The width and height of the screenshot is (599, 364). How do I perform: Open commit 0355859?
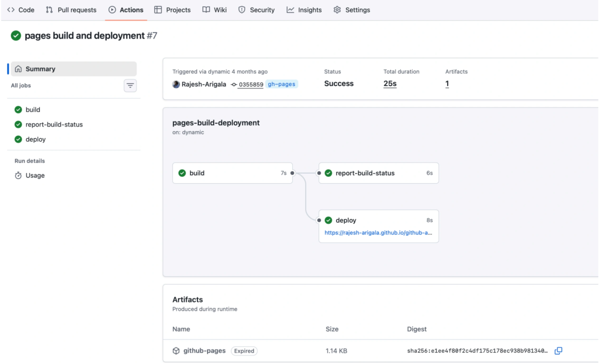point(251,84)
